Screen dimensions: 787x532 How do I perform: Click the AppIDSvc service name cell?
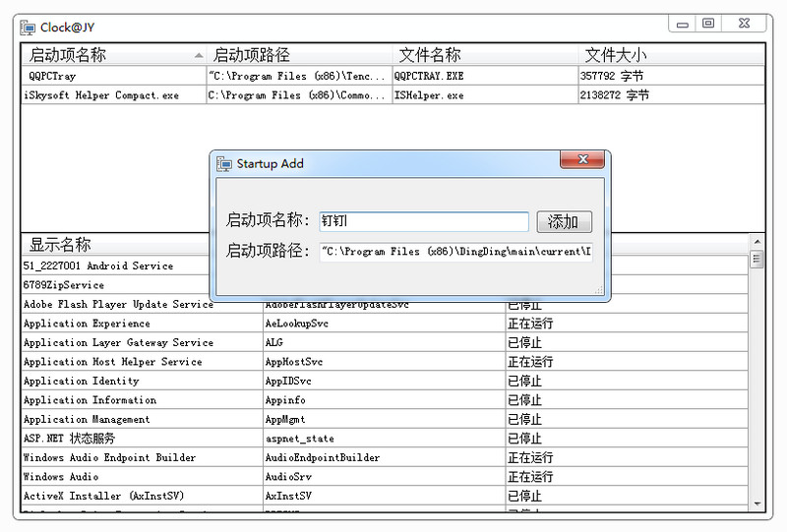coord(384,381)
